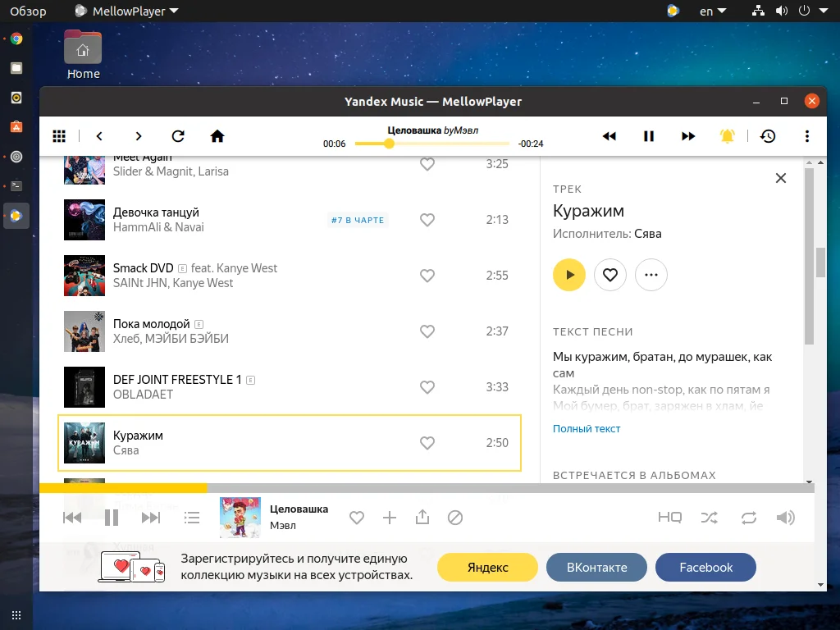840x630 pixels.
Task: Register using the Facebook button
Action: tap(705, 567)
